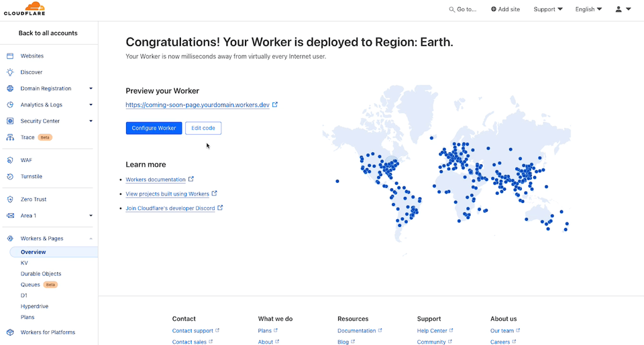Screen dimensions: 644x345
Task: Click the Domain Registration globe icon
Action: point(10,88)
